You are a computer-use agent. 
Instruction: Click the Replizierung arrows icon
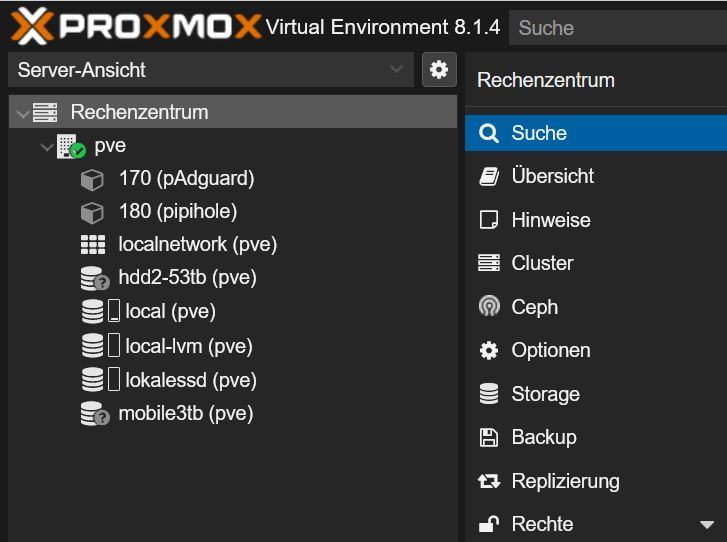tap(489, 481)
